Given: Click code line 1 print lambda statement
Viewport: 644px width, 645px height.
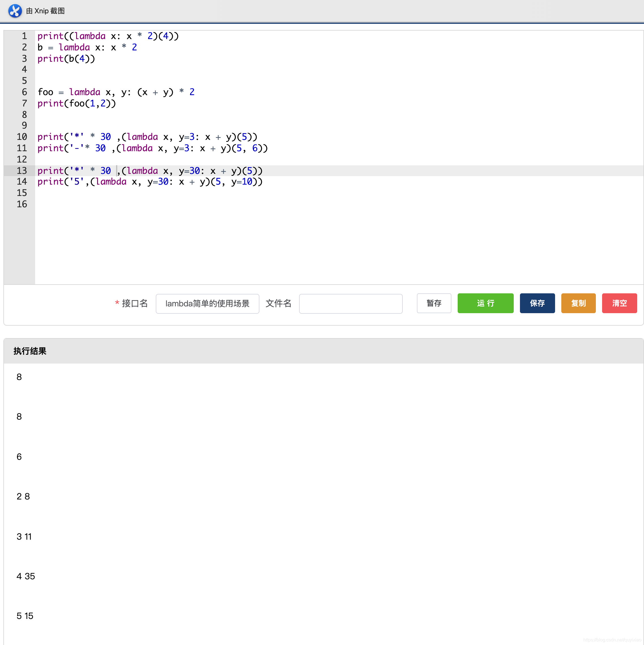Looking at the screenshot, I should [x=108, y=36].
